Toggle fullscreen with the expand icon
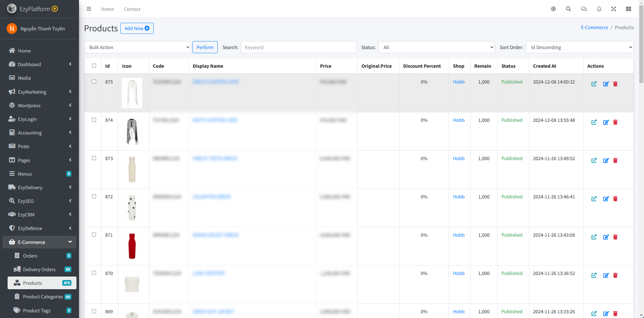Screen dimensions: 644x318 (x=614, y=9)
